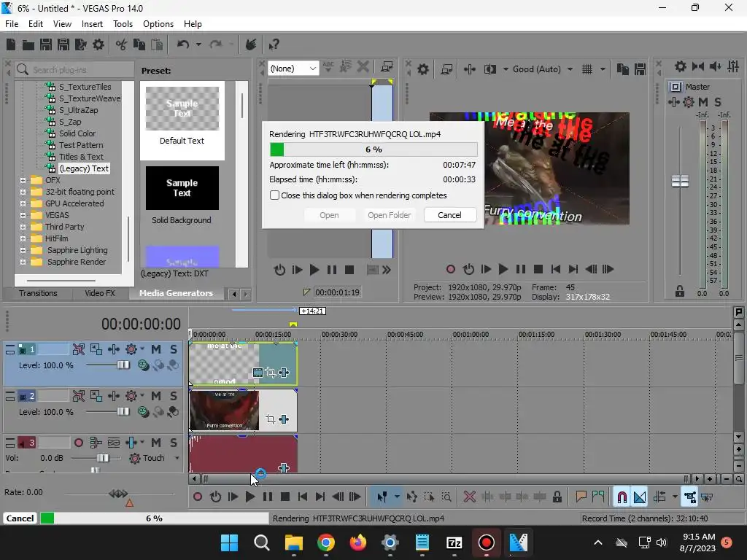Check Close this dialog box when rendering completes

click(x=274, y=195)
